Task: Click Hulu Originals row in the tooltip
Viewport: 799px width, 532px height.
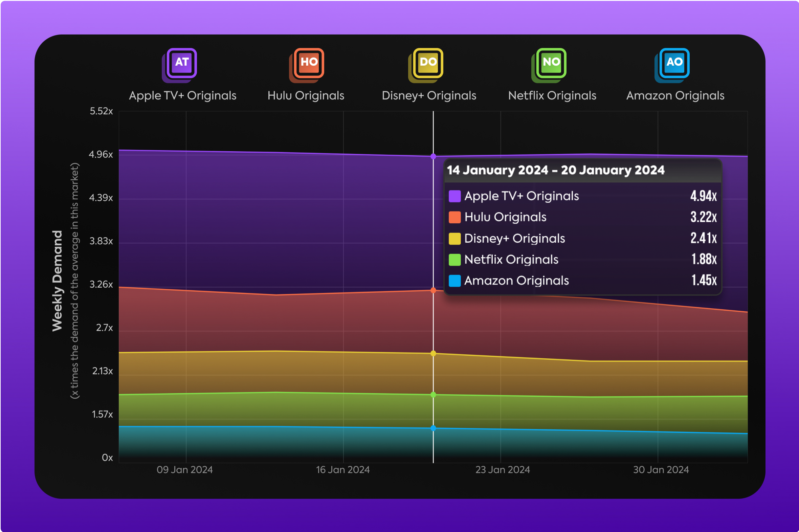Action: (x=583, y=217)
